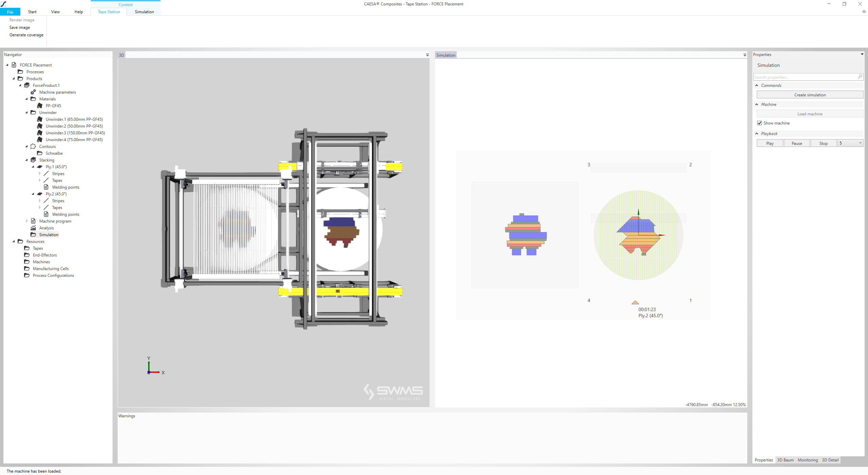This screenshot has width=868, height=475.
Task: Pause the simulation playback
Action: click(x=797, y=143)
